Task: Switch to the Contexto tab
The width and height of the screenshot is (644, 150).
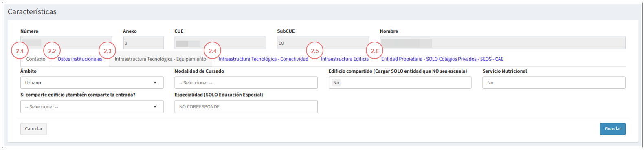Action: (36, 59)
